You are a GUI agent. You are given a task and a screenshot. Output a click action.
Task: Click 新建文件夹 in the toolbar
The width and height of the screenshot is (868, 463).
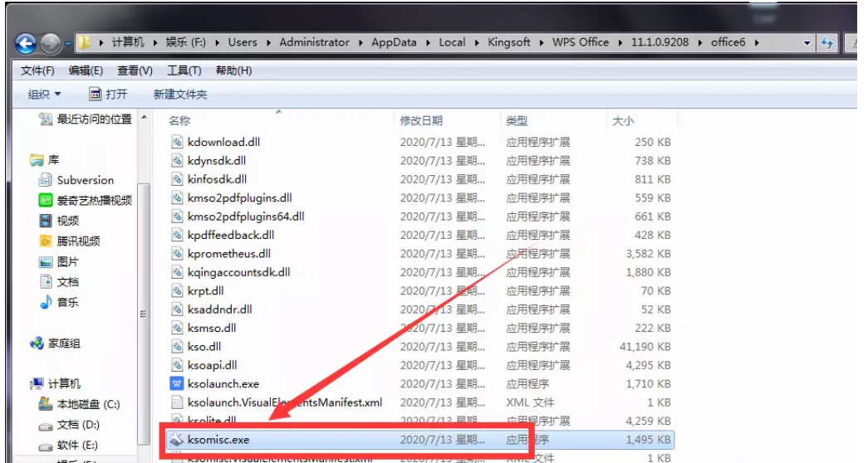tap(180, 95)
